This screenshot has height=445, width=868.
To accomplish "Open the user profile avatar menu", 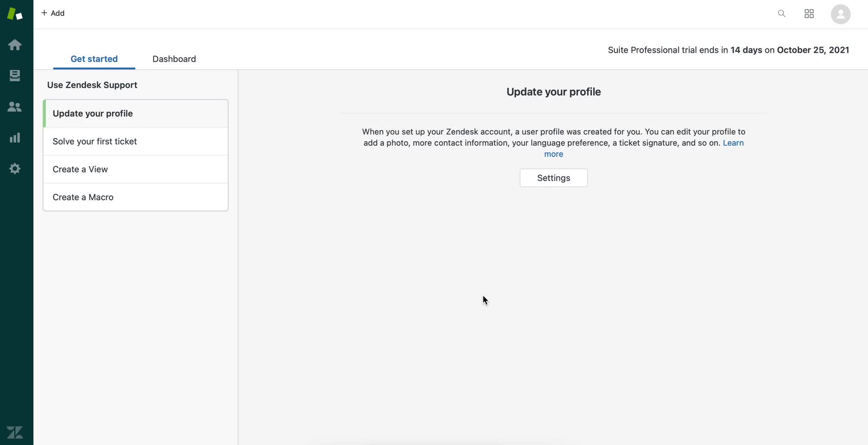I will 840,14.
